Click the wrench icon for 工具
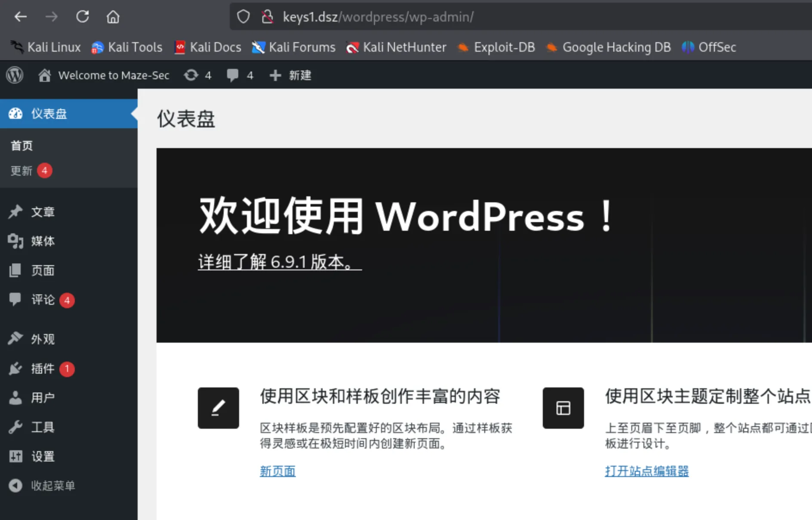812x520 pixels. click(15, 427)
